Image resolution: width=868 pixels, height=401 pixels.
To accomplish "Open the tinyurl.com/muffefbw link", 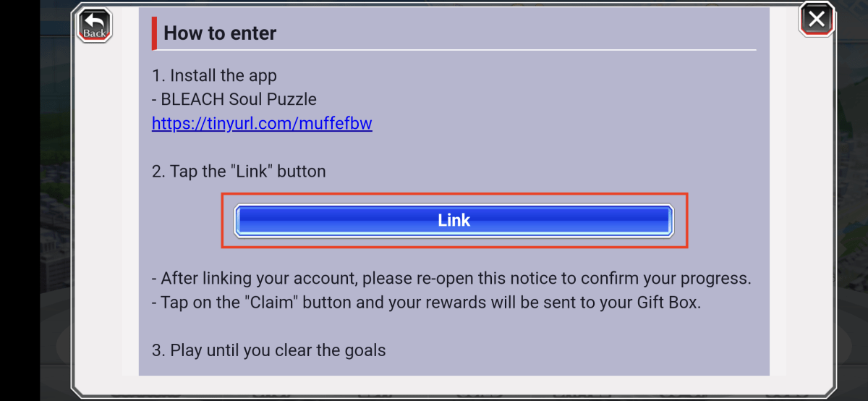I will [x=262, y=123].
